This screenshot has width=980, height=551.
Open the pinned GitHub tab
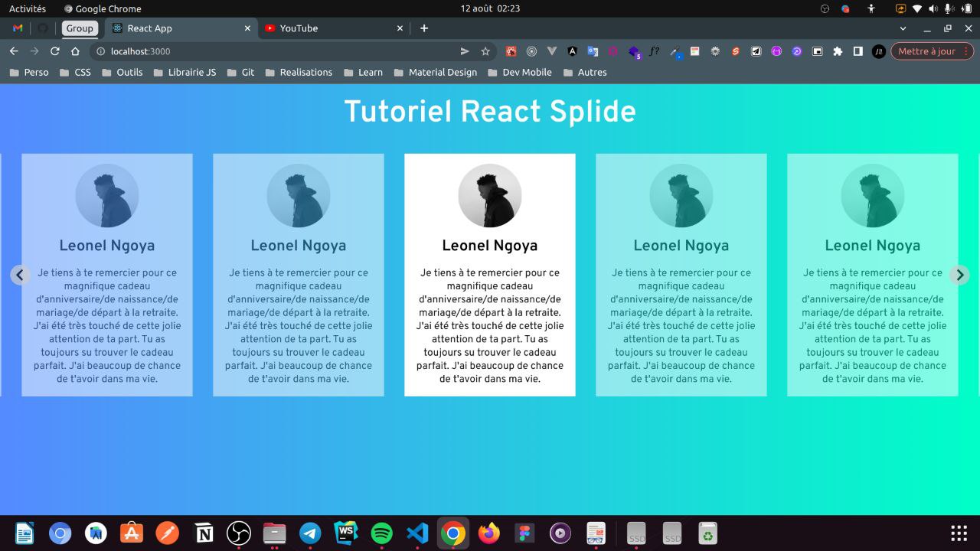pos(42,28)
